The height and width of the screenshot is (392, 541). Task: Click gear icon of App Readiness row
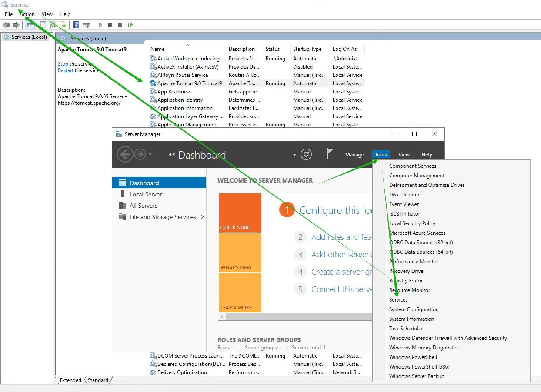153,92
